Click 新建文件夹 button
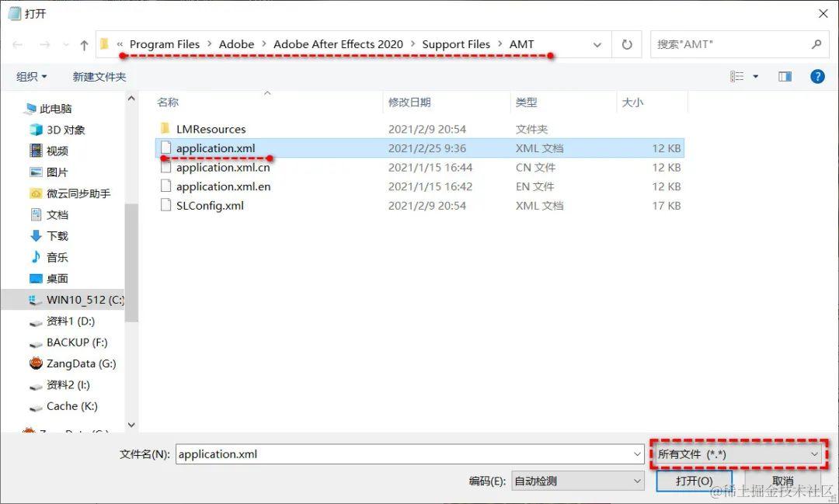The image size is (839, 504). [99, 77]
